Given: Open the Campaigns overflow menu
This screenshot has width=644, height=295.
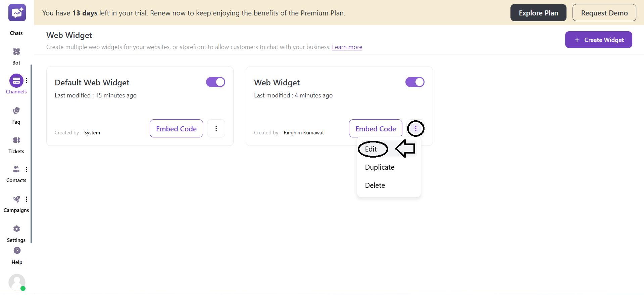Looking at the screenshot, I should coord(27,199).
